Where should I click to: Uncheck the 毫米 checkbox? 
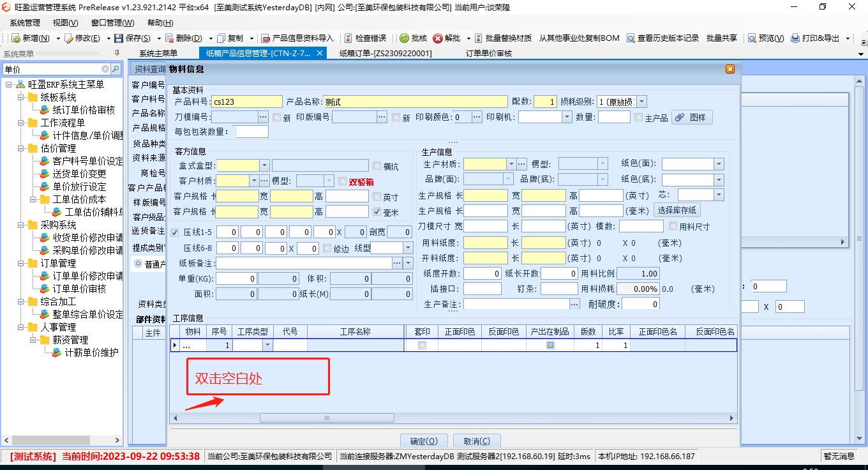point(377,212)
